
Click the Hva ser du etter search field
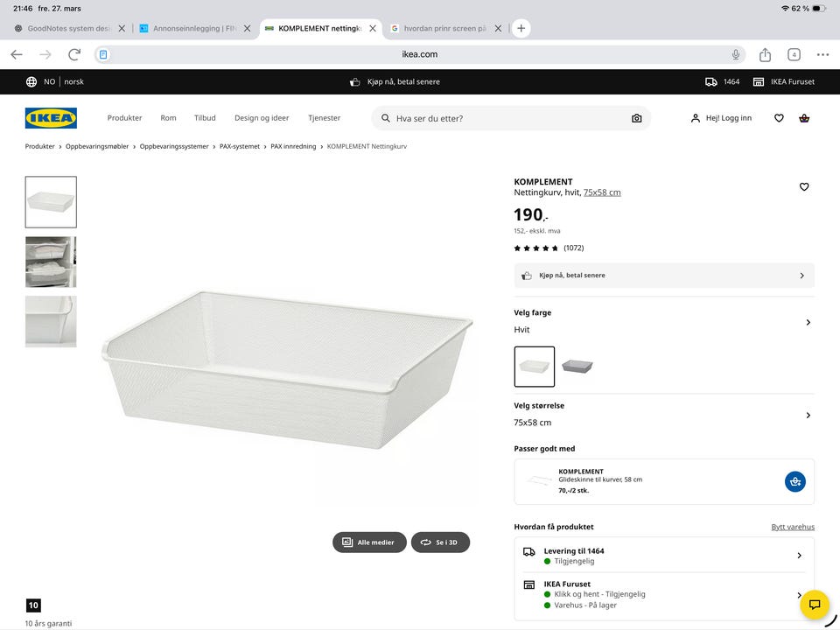pyautogui.click(x=507, y=118)
